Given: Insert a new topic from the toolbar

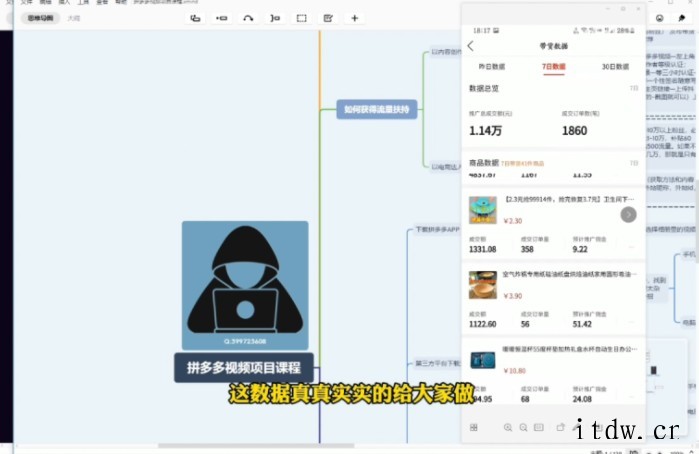Looking at the screenshot, I should [195, 18].
